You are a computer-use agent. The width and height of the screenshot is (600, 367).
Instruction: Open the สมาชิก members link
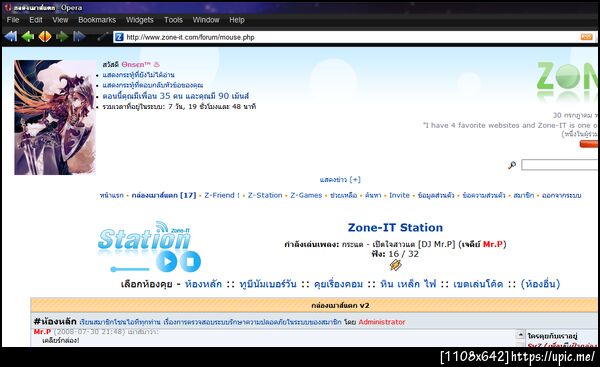pos(523,195)
